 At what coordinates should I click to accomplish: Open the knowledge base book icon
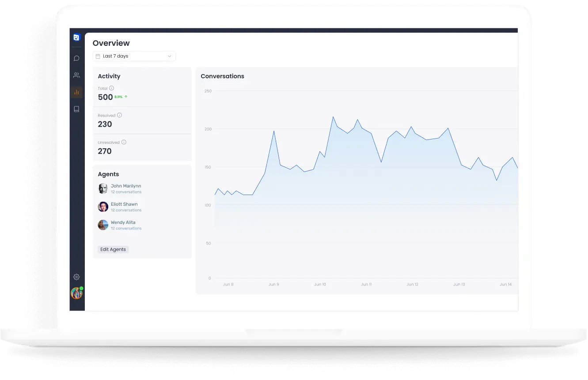tap(76, 109)
